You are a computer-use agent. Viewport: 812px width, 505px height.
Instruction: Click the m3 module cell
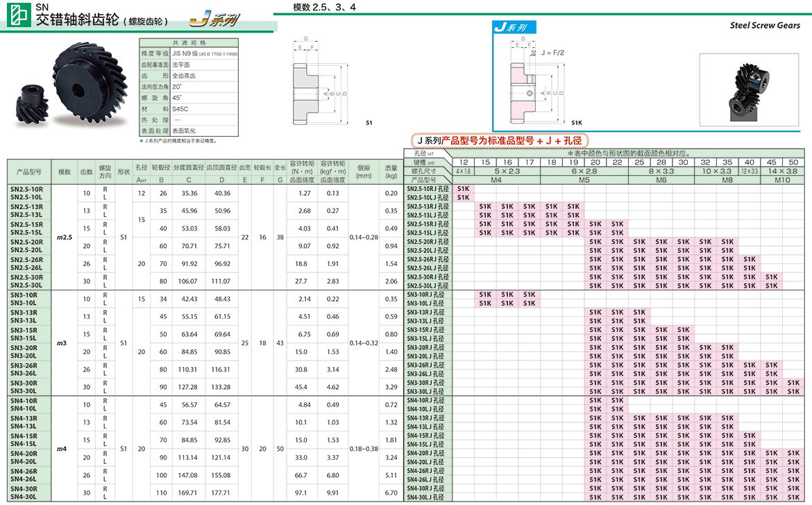(x=63, y=342)
